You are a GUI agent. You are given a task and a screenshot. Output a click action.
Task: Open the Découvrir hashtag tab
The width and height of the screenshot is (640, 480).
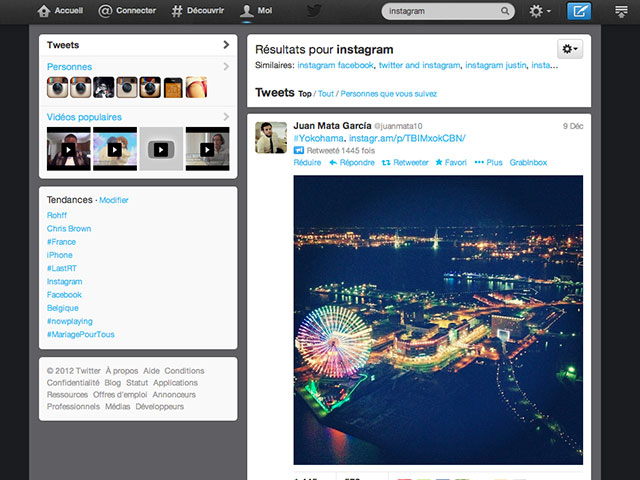coord(198,11)
